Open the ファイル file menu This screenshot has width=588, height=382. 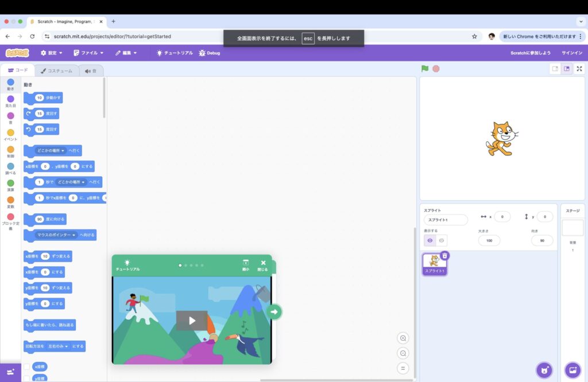click(88, 53)
